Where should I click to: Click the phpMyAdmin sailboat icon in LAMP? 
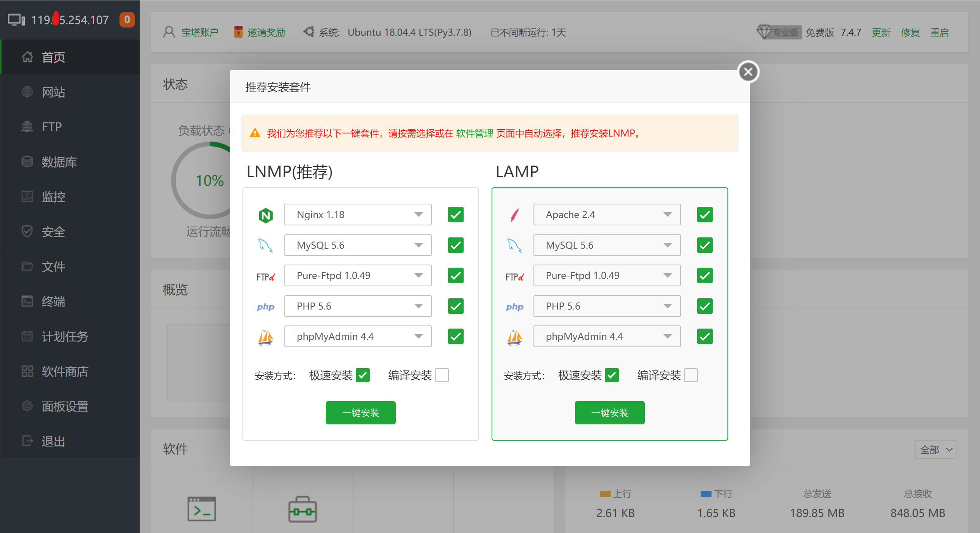click(x=515, y=337)
